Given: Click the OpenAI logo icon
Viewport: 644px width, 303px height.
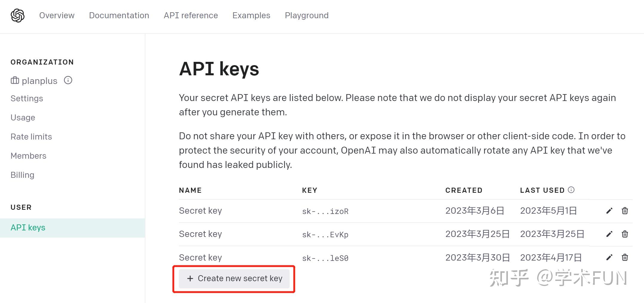Looking at the screenshot, I should pos(18,16).
